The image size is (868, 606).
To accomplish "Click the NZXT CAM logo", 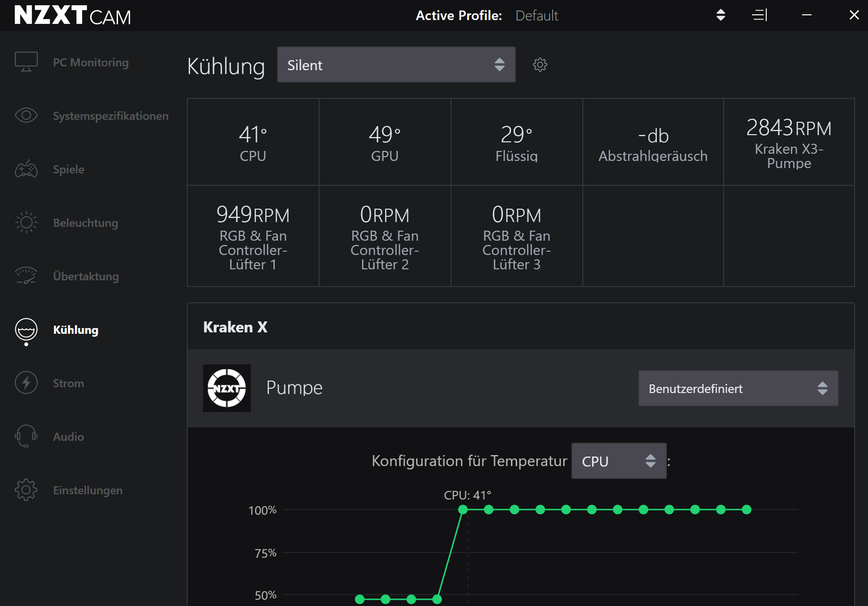I will point(73,16).
